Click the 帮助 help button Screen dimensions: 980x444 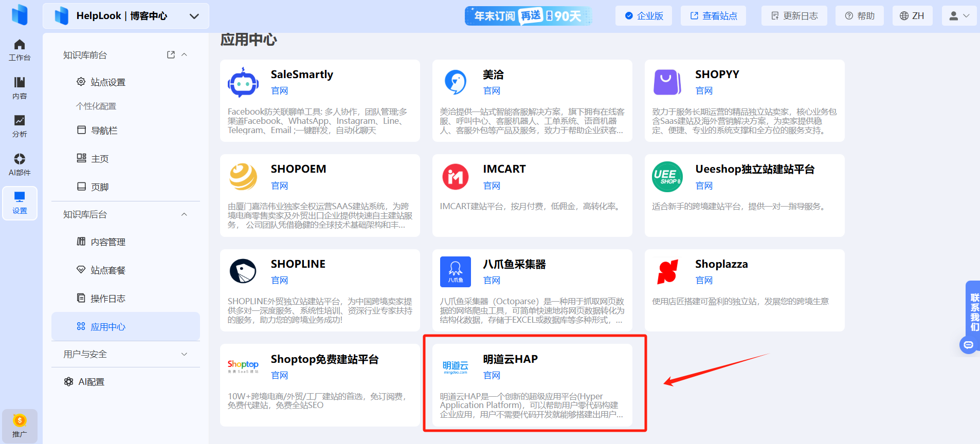(860, 16)
